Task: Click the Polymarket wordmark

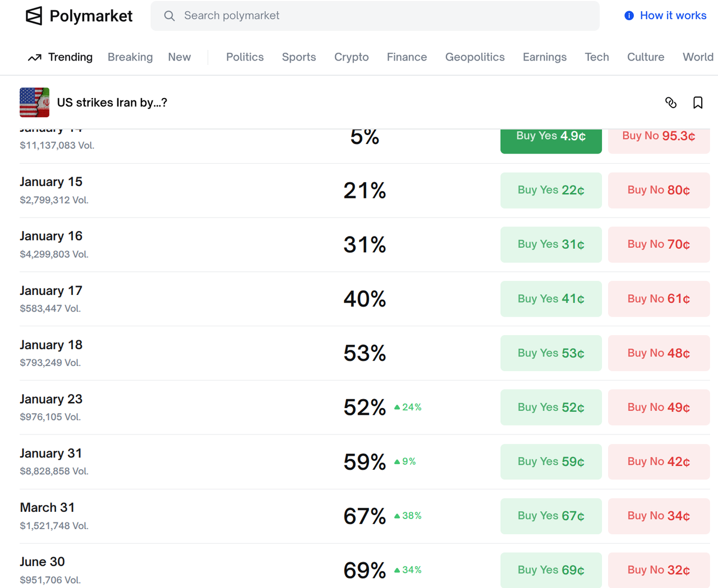Action: 91,16
